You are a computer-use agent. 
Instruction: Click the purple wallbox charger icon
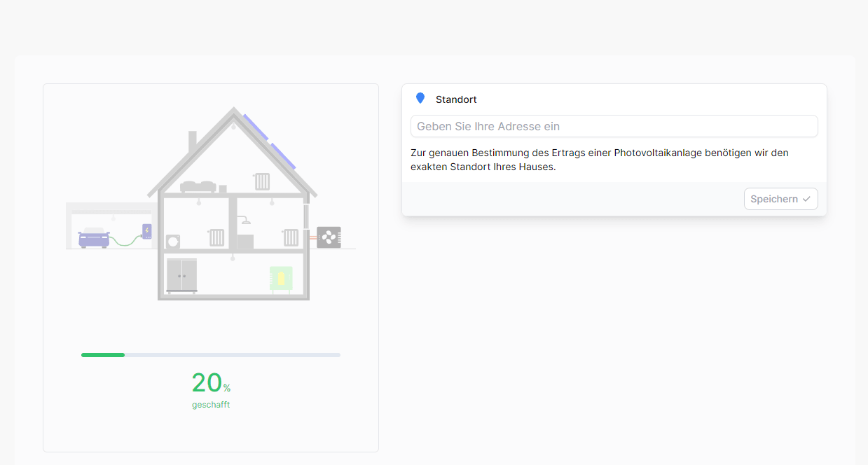[x=146, y=231]
